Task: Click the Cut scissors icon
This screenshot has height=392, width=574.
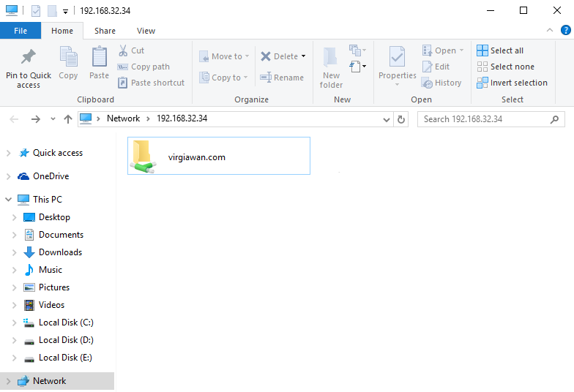Action: (123, 50)
